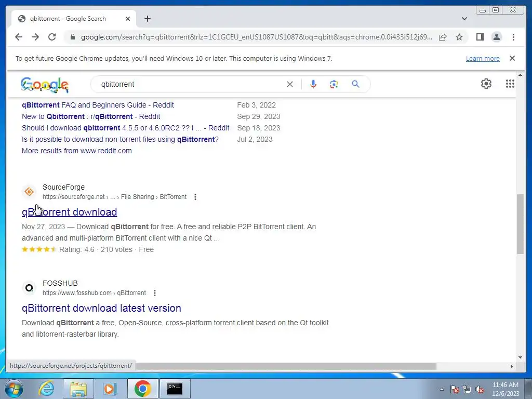The image size is (532, 399).
Task: Expand the tab search dropdown arrow
Action: [x=464, y=19]
